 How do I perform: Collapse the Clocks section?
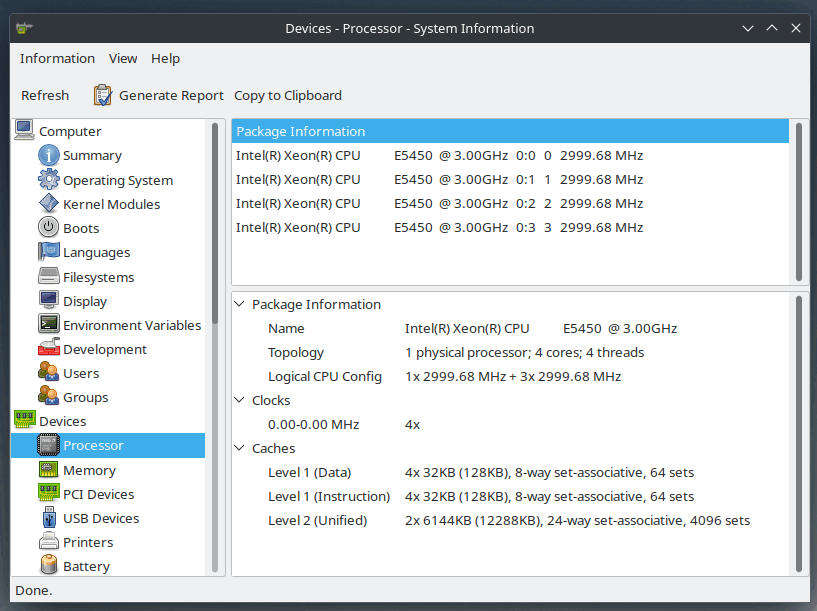pos(239,400)
